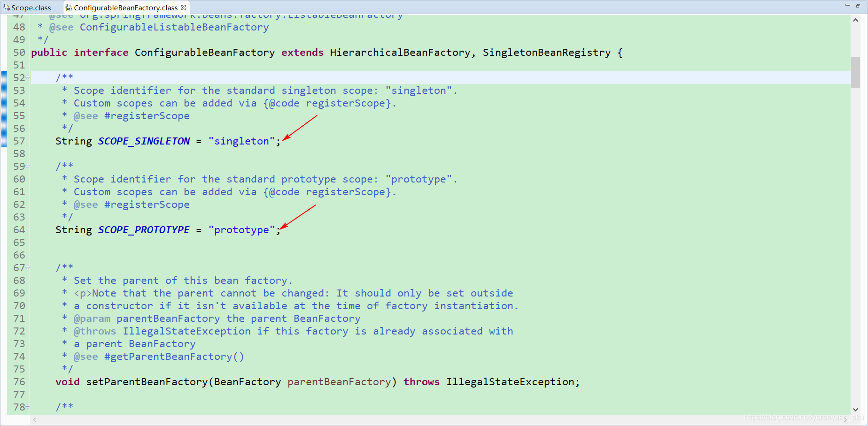
Task: Close the ConfigurableBeanFactory.class tab
Action: click(x=184, y=8)
